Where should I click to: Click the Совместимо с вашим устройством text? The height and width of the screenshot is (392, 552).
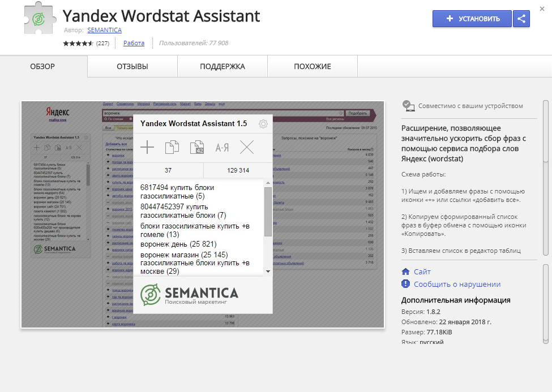(470, 106)
